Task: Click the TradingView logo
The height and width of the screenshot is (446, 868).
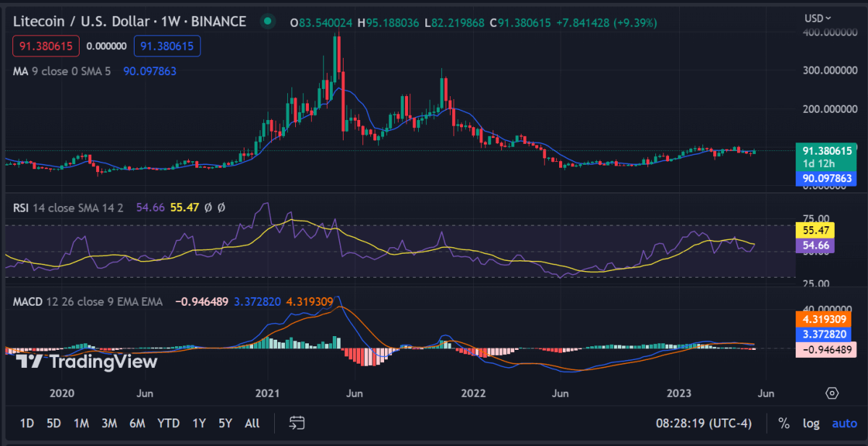Action: (x=87, y=361)
